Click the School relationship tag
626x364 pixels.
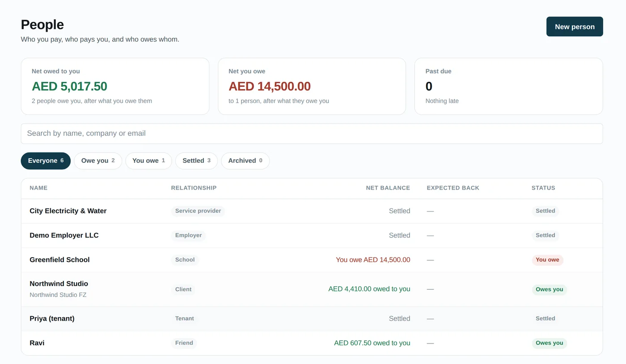pyautogui.click(x=185, y=260)
